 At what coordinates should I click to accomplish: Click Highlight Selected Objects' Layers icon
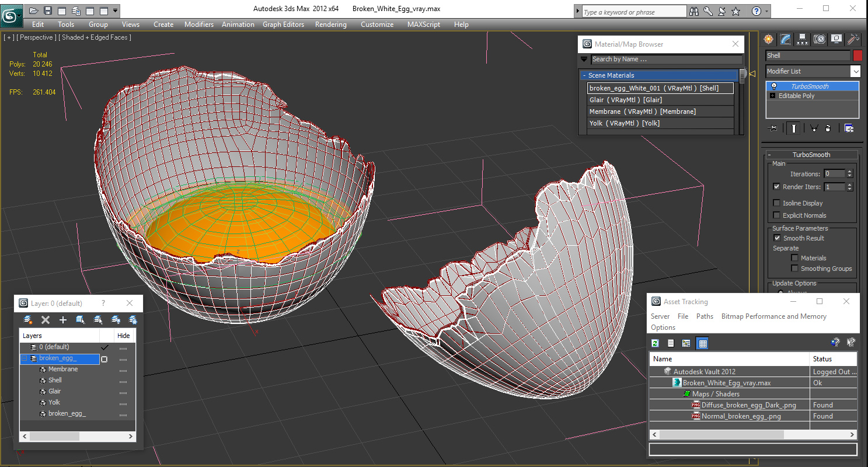click(98, 320)
